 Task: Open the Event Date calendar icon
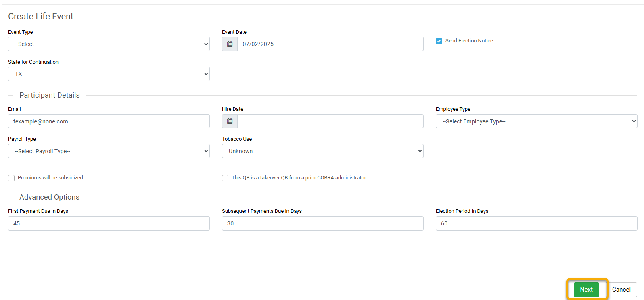[x=230, y=44]
